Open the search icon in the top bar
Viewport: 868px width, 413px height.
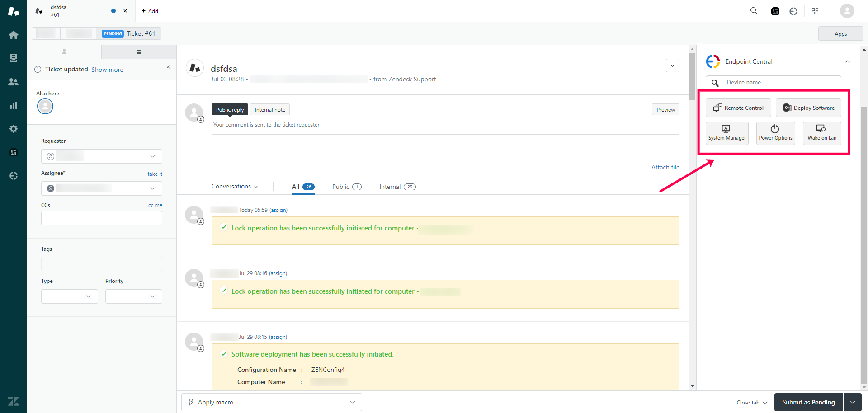coord(753,11)
